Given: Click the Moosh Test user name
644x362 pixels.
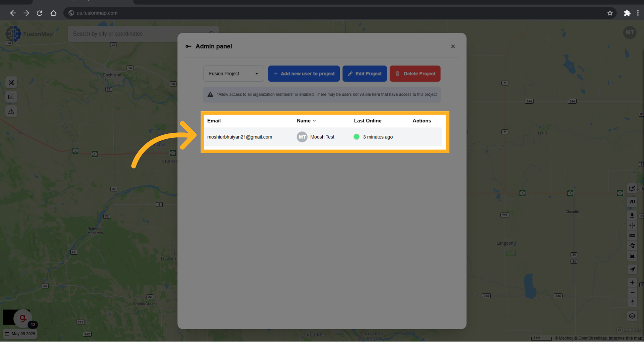Looking at the screenshot, I should [x=322, y=137].
